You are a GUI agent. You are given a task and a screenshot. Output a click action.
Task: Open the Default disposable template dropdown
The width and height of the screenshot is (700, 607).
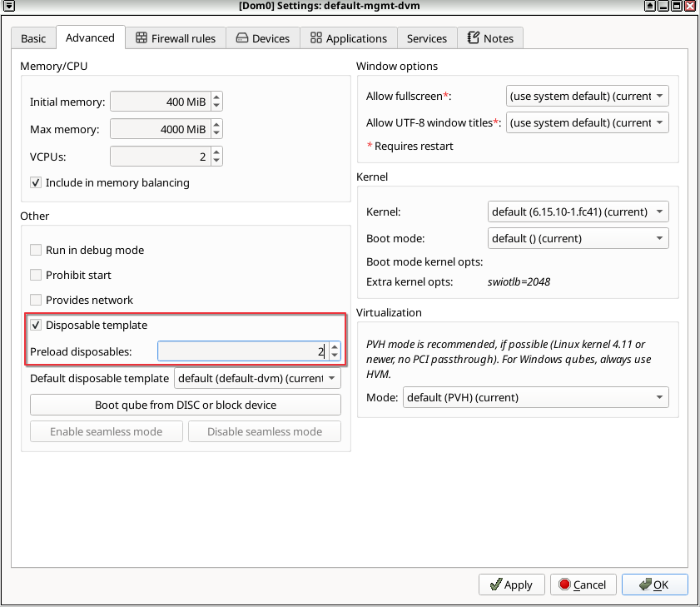[258, 378]
